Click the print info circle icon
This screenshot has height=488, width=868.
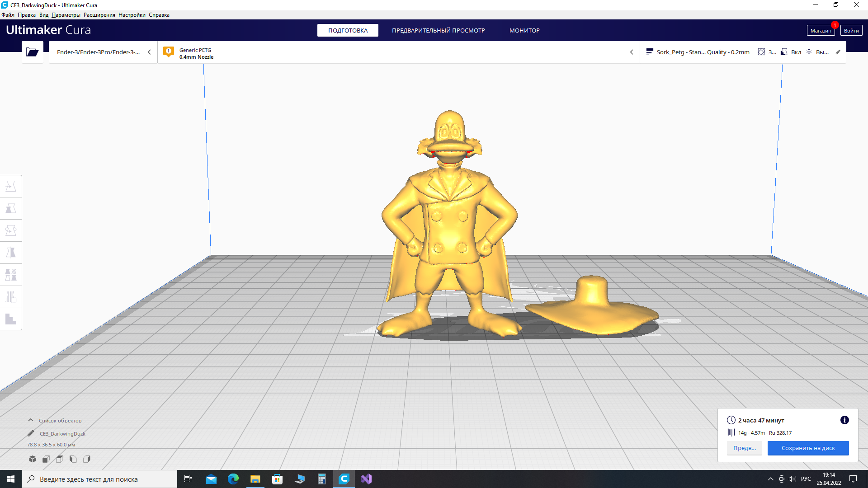coord(844,420)
